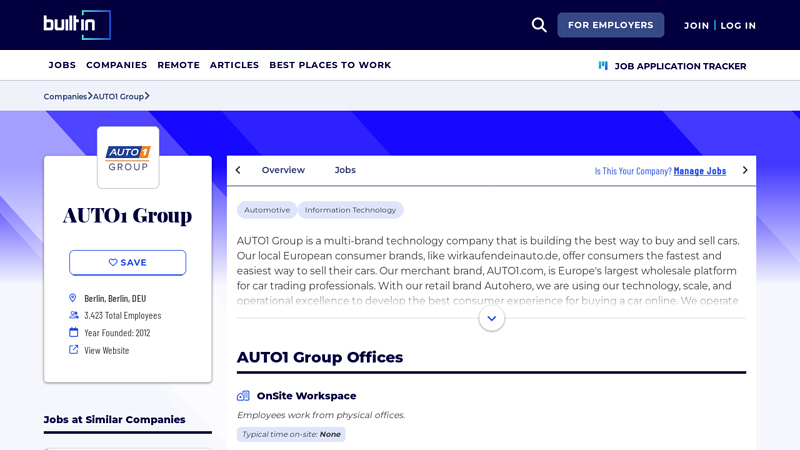Click the Manage Jobs link
Screen dimensions: 800x450
tap(699, 171)
